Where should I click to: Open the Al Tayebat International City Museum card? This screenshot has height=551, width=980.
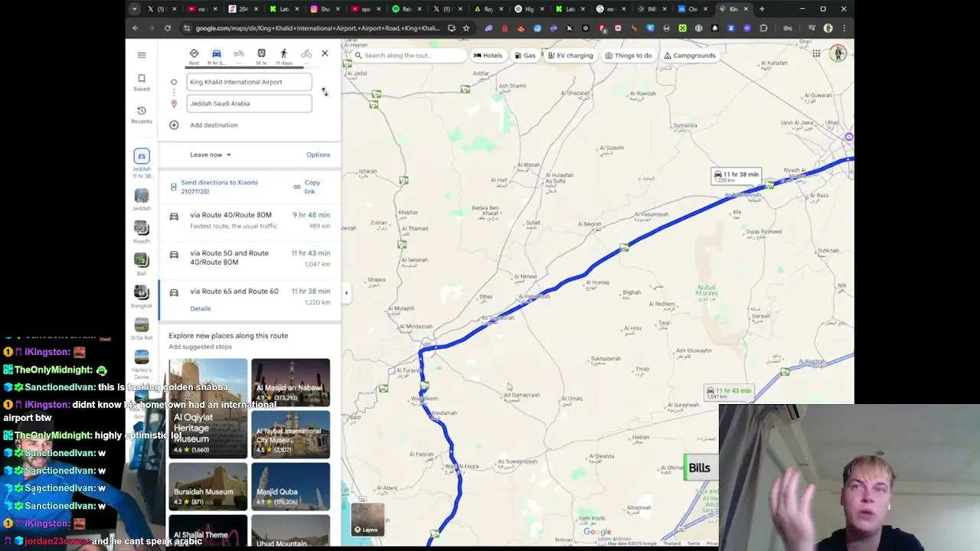click(x=291, y=434)
